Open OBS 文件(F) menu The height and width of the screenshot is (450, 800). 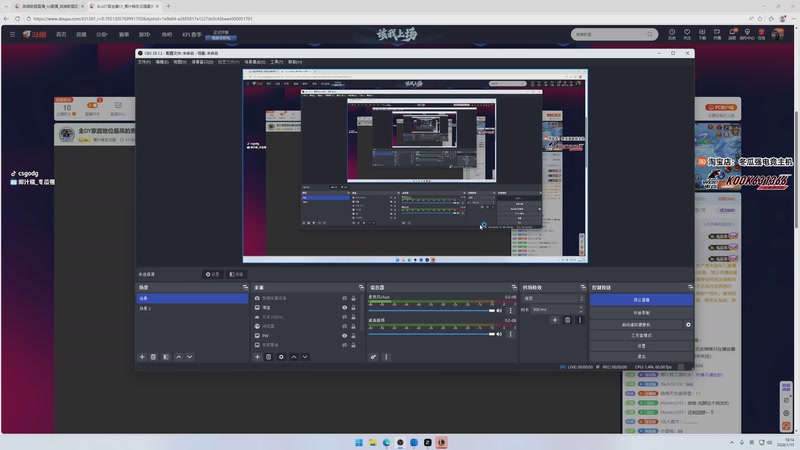(144, 62)
